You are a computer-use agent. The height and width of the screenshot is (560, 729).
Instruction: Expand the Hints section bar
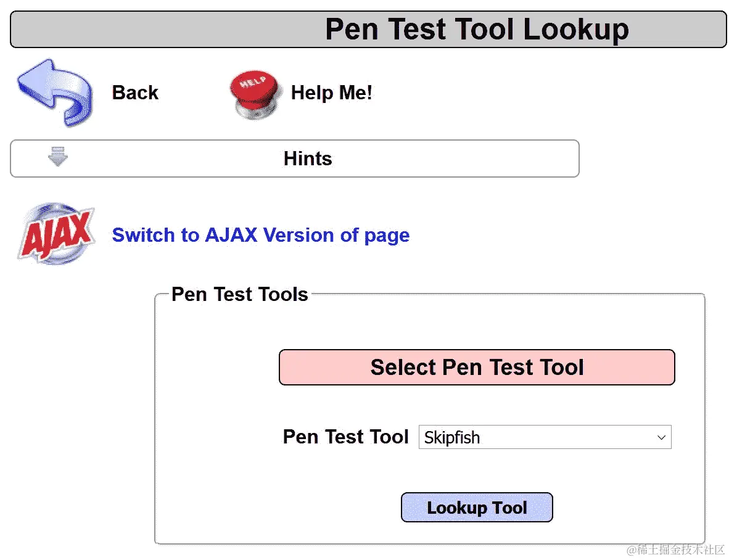(x=295, y=159)
